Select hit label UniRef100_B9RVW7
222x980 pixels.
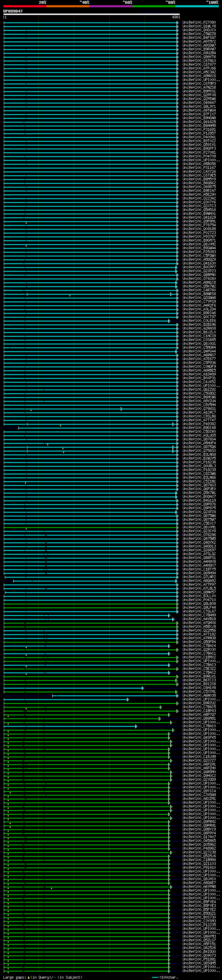pos(199,49)
